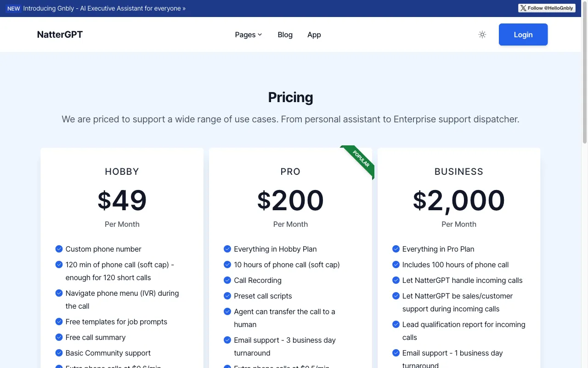Go to NatterGPT home logo
The height and width of the screenshot is (368, 588).
(60, 34)
